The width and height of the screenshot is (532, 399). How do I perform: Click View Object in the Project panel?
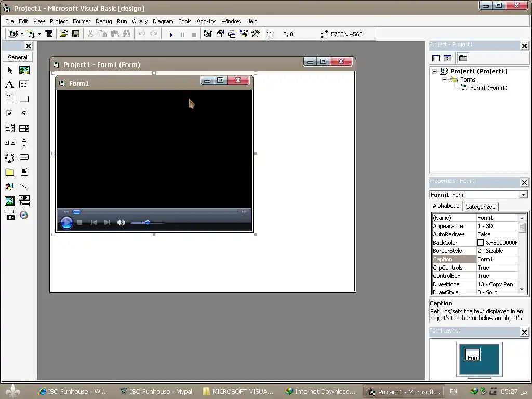click(447, 58)
